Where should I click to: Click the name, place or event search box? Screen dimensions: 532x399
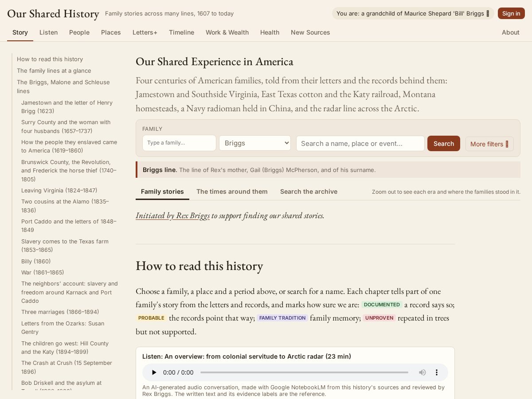pos(360,143)
